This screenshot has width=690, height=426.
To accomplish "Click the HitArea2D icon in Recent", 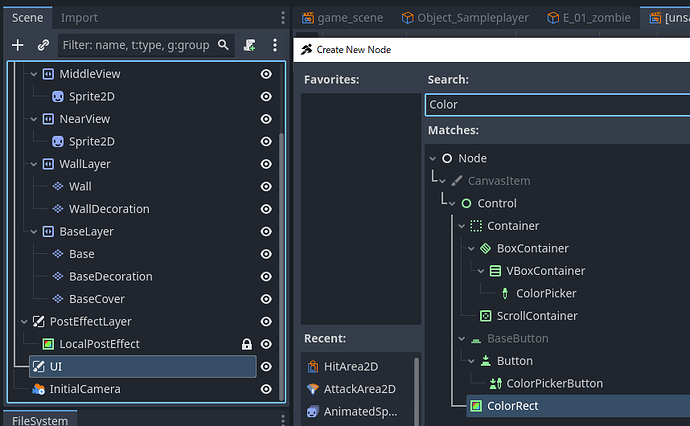I will 314,367.
